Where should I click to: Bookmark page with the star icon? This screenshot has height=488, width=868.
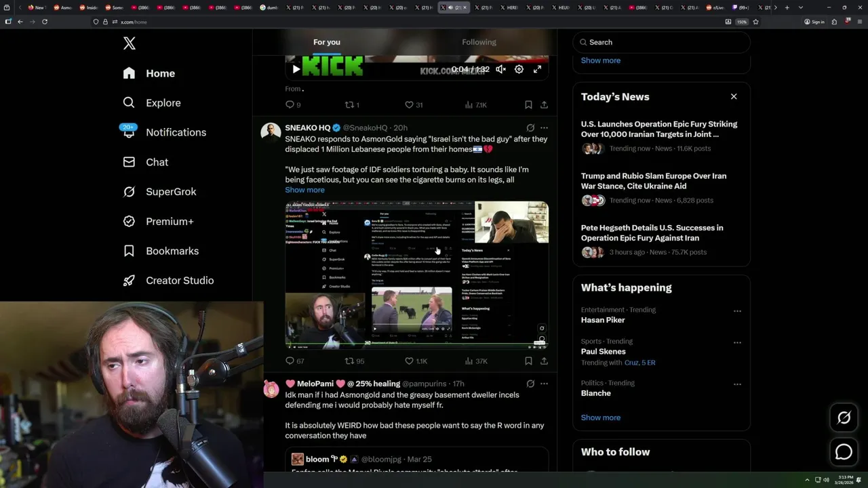click(x=755, y=22)
